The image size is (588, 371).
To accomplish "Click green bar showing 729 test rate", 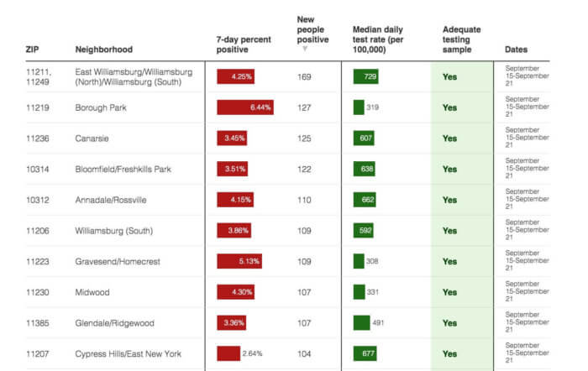I will coord(366,77).
